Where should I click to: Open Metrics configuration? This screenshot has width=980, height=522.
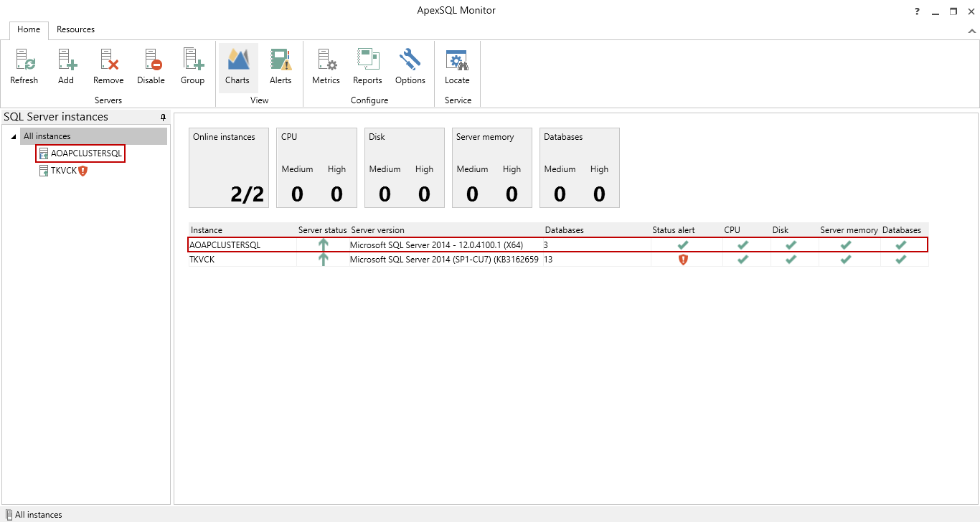click(x=326, y=66)
